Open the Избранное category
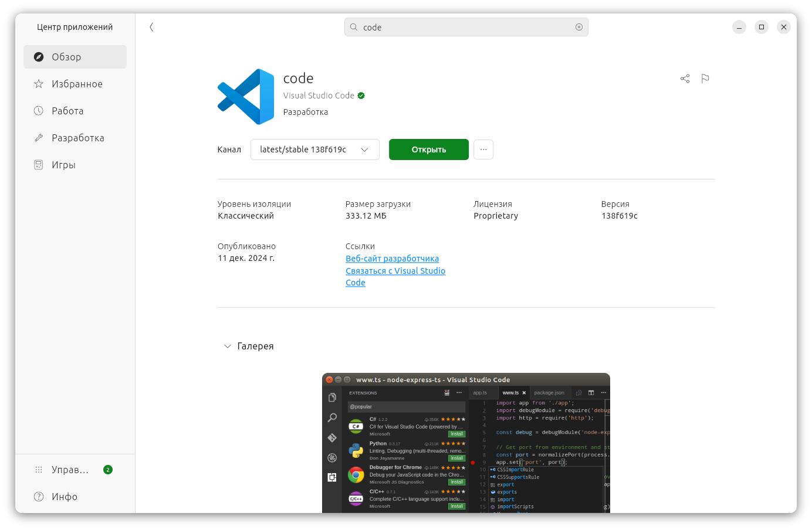812x530 pixels. [75, 84]
